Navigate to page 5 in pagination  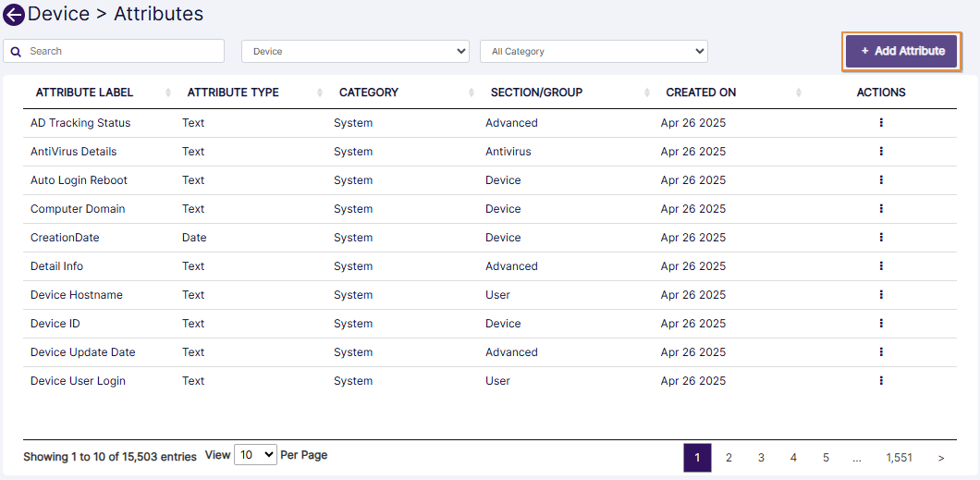click(x=826, y=458)
